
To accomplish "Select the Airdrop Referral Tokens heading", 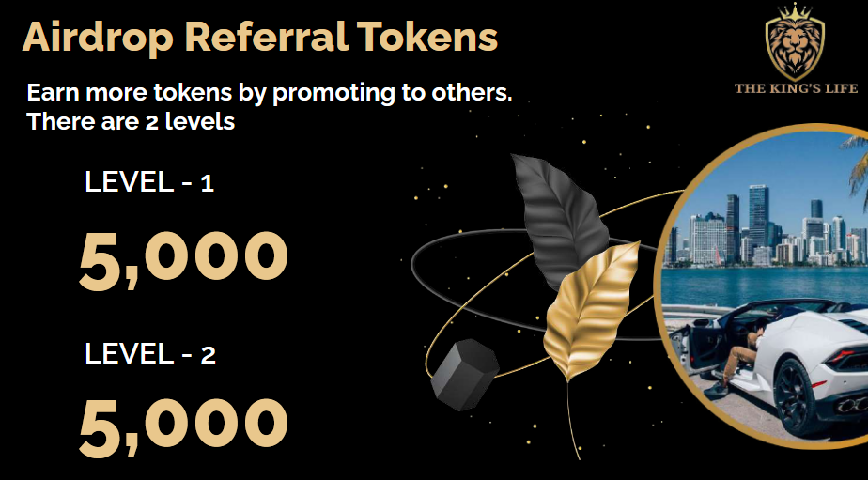I will (260, 37).
